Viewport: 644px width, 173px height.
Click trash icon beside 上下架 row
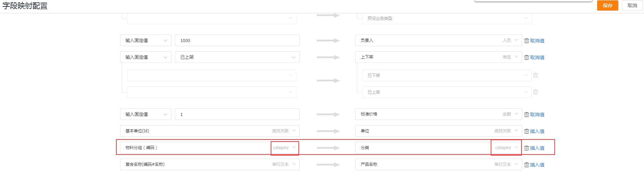[527, 57]
